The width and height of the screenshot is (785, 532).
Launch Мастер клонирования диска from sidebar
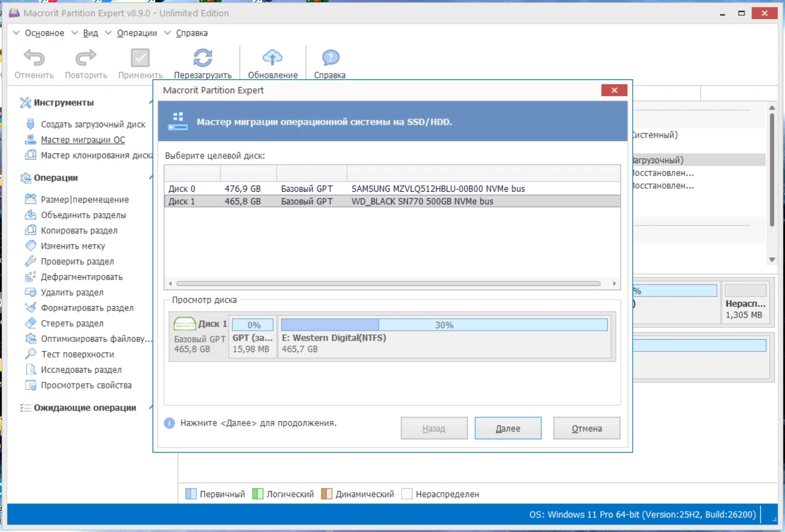[96, 155]
